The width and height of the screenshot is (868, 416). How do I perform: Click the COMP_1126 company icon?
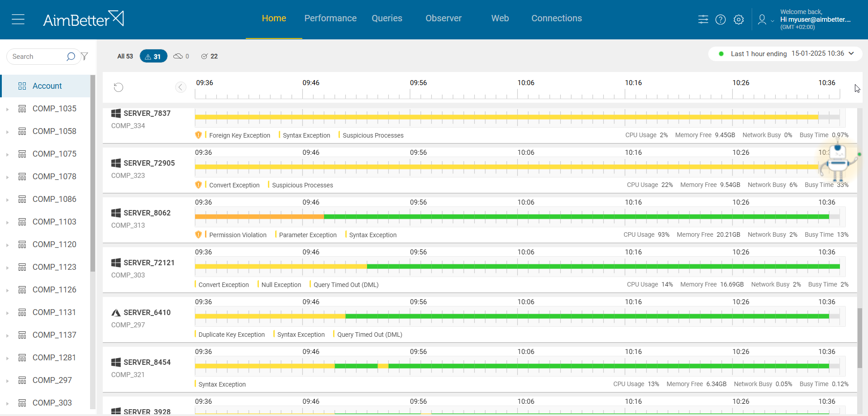point(22,290)
